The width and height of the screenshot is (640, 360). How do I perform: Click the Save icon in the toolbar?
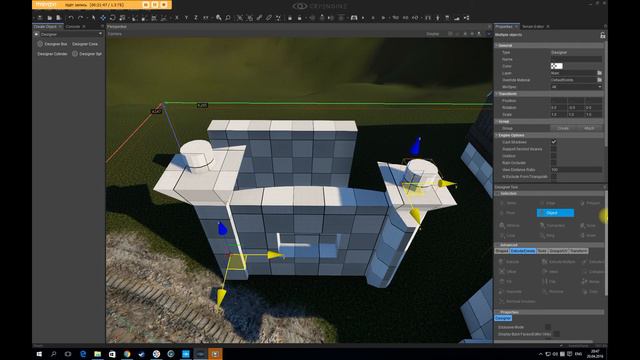[59, 18]
